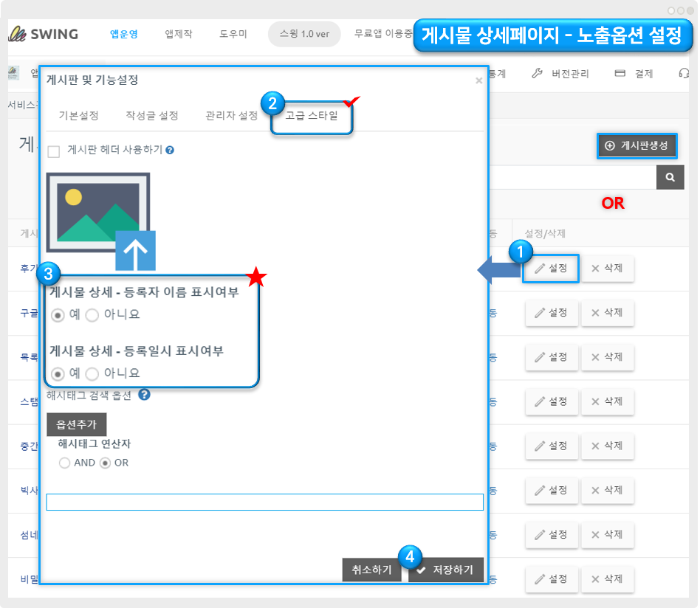Image resolution: width=700 pixels, height=608 pixels.
Task: Open the 작성글 설정 tab
Action: [152, 116]
